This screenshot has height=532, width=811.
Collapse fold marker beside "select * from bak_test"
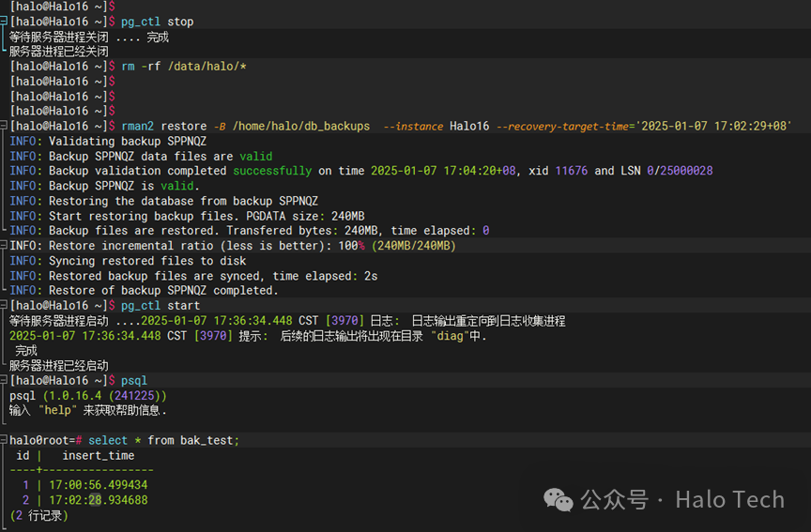(x=4, y=440)
